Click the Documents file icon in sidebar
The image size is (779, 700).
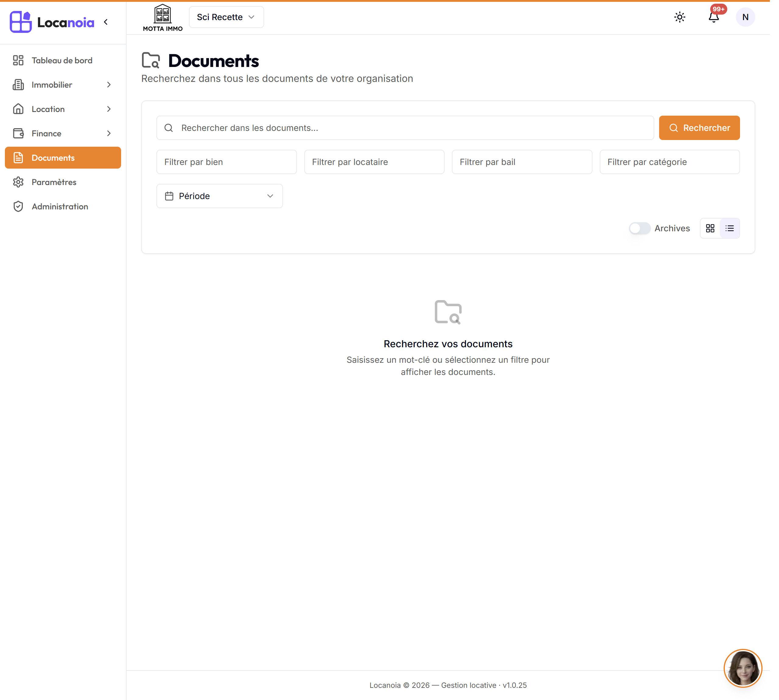tap(18, 158)
